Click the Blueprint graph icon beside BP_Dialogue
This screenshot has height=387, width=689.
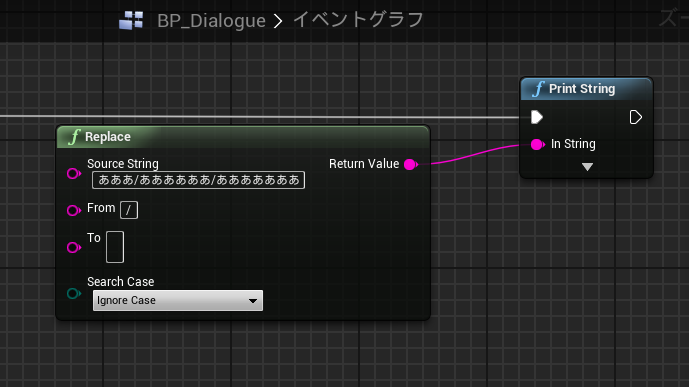click(x=131, y=20)
